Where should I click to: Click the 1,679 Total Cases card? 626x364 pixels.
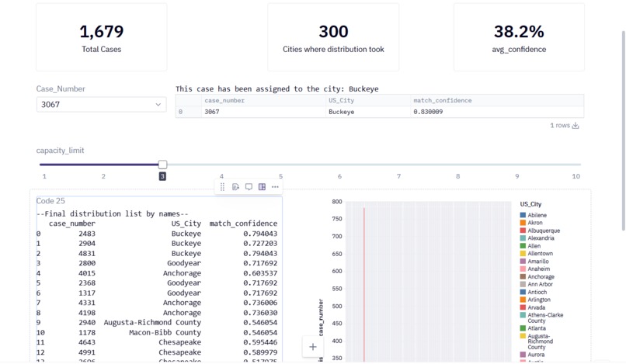click(x=102, y=37)
